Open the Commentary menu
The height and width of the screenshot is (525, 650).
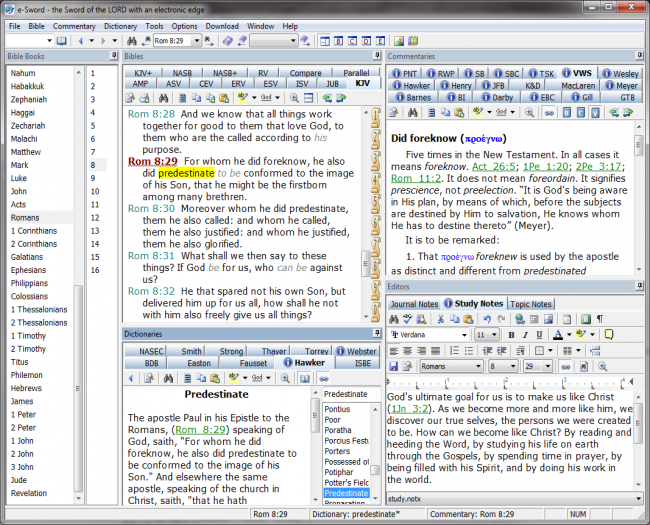tap(74, 26)
